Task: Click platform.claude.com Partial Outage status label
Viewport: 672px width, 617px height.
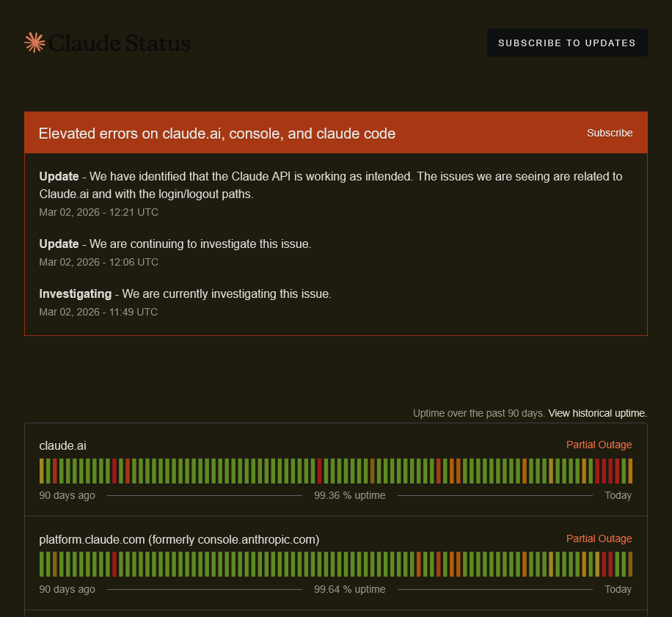Action: point(599,538)
